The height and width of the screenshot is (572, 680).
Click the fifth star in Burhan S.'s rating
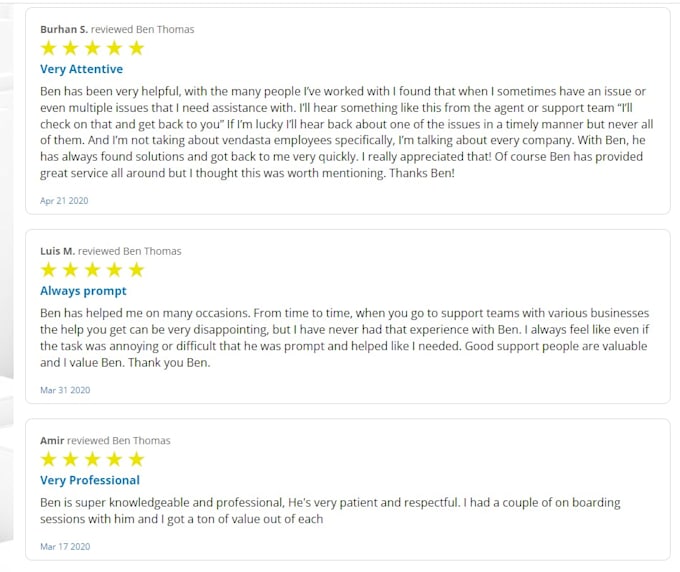(x=137, y=48)
